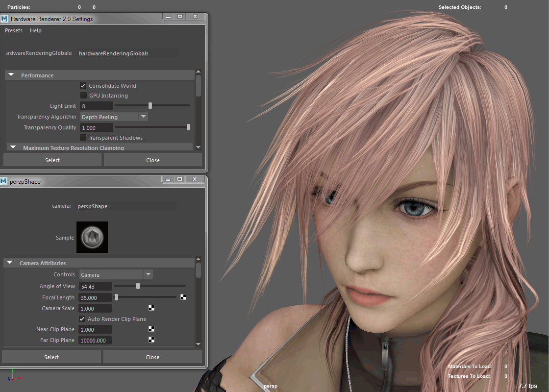Click the Angle of View slider handle
The width and height of the screenshot is (549, 392).
pyautogui.click(x=138, y=286)
